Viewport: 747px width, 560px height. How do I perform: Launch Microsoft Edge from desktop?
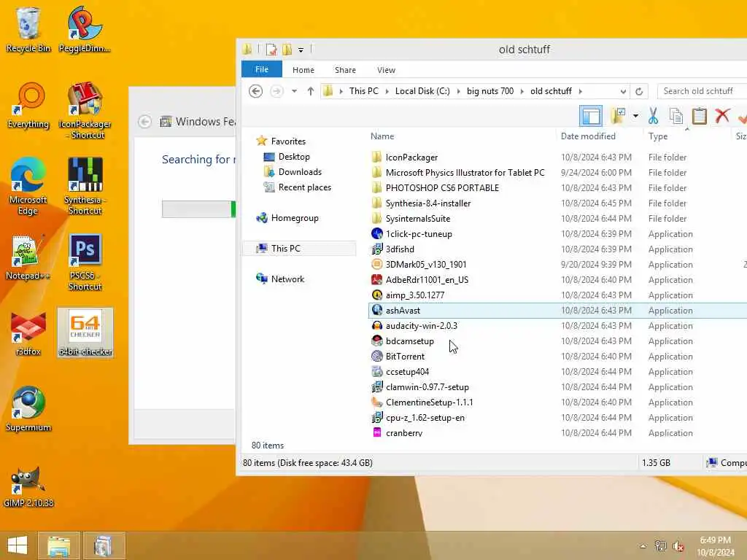coord(28,186)
